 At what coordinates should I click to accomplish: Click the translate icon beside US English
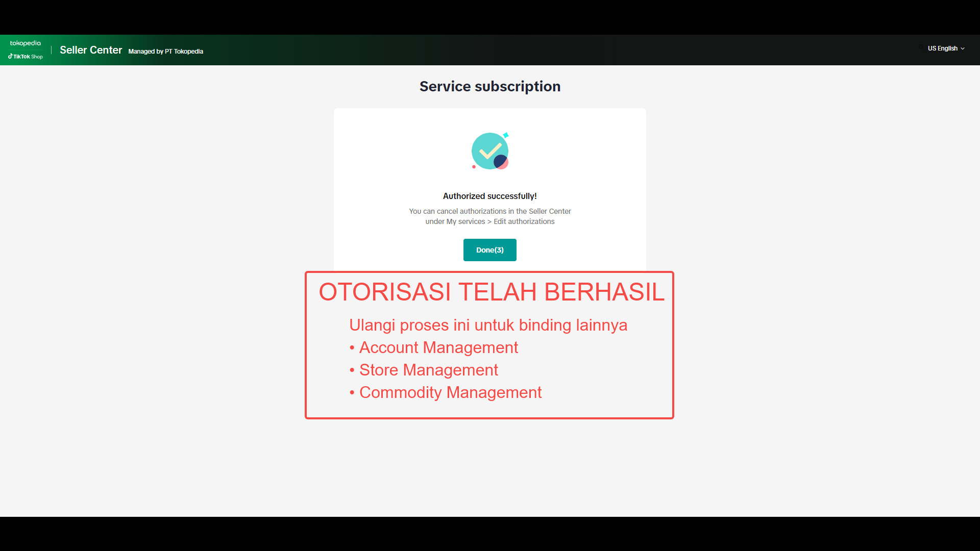coord(922,48)
